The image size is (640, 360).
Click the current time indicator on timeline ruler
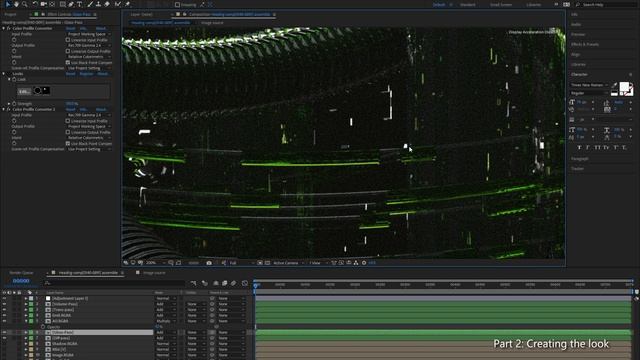[256, 285]
